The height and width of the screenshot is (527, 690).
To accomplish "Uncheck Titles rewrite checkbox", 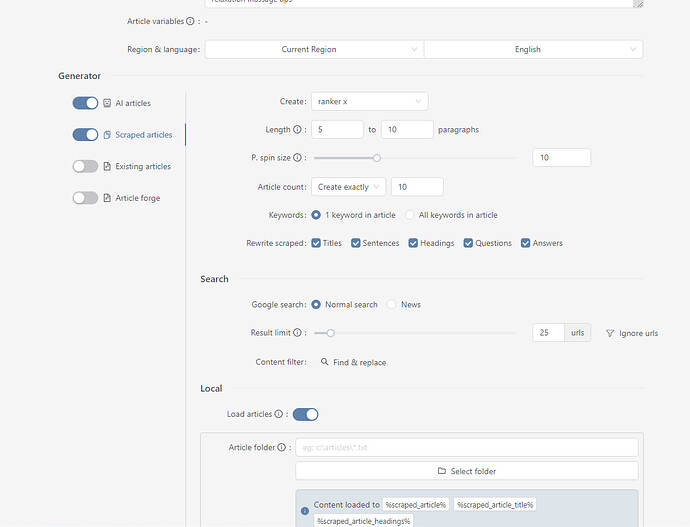I will pyautogui.click(x=316, y=243).
